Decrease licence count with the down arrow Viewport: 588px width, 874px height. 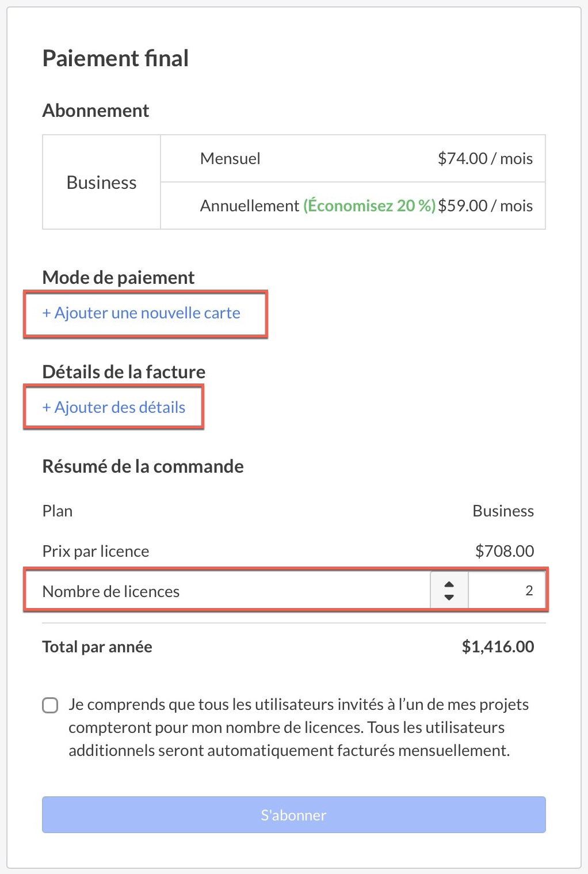pos(449,598)
